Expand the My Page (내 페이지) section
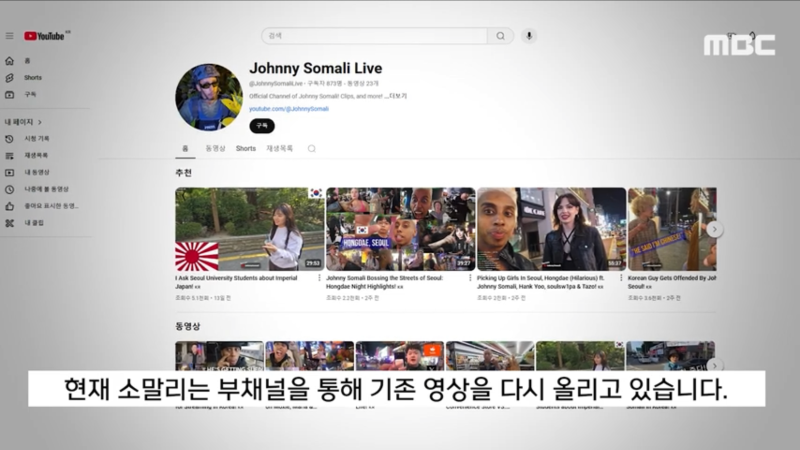 (22, 121)
